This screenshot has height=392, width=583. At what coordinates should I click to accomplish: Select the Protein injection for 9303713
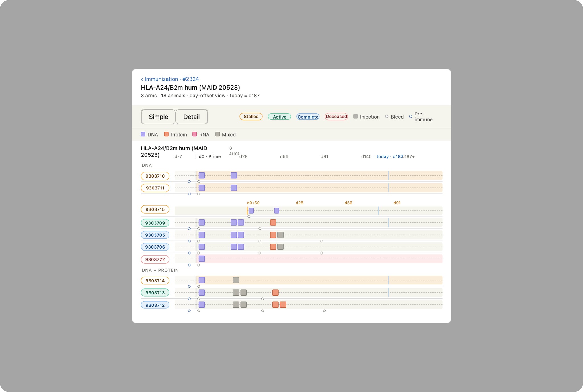click(x=276, y=292)
